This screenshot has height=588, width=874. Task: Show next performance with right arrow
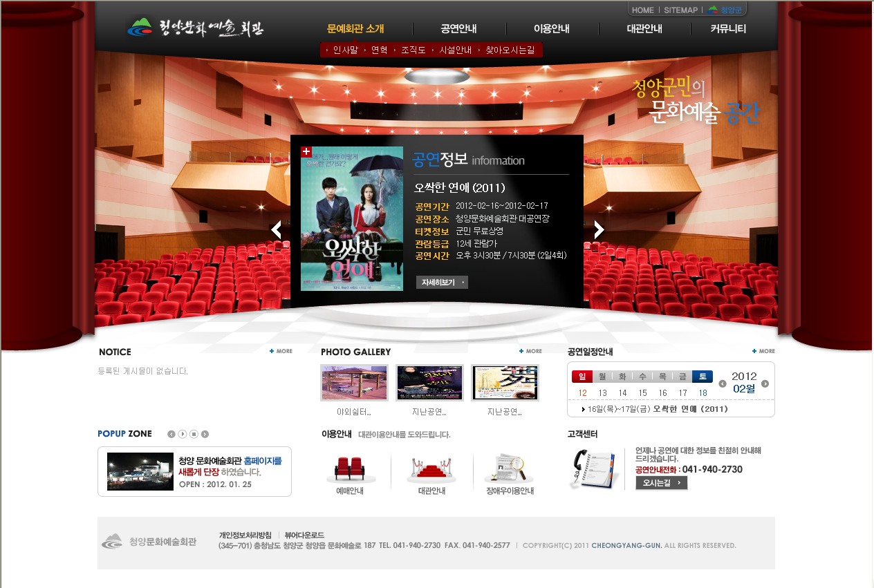point(599,229)
